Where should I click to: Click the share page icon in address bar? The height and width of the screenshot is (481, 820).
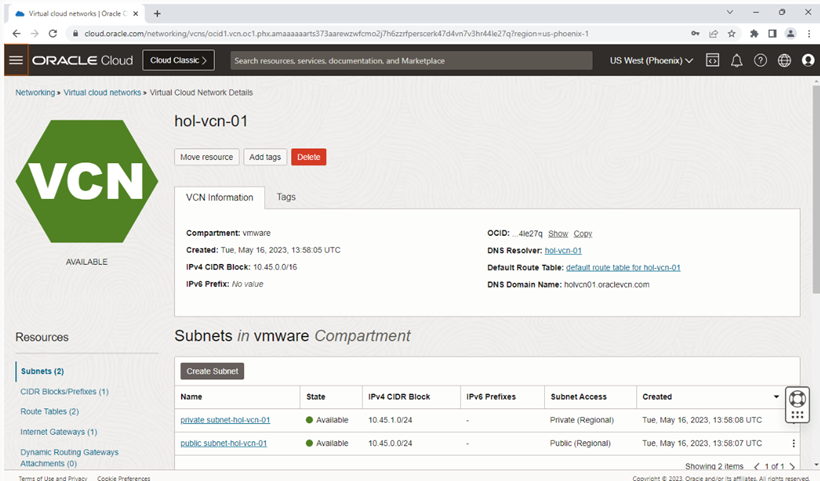point(713,33)
